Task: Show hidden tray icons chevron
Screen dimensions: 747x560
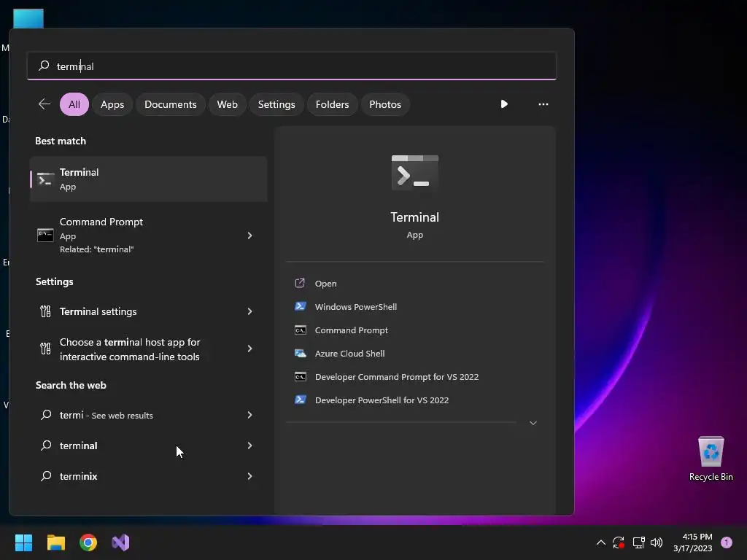Action: click(601, 542)
